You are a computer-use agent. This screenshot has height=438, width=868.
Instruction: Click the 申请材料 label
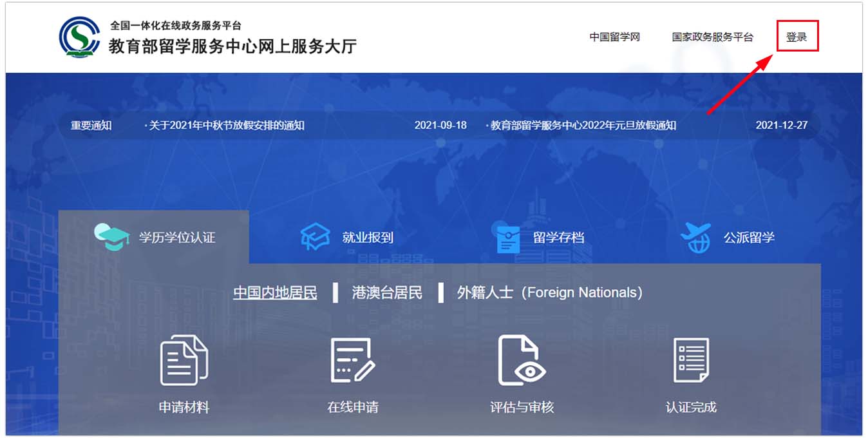[184, 408]
